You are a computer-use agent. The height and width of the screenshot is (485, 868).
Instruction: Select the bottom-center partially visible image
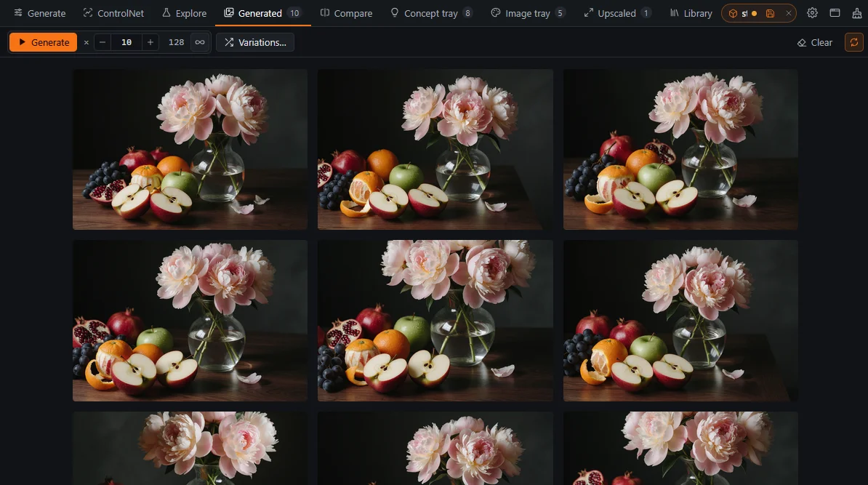[x=435, y=448]
